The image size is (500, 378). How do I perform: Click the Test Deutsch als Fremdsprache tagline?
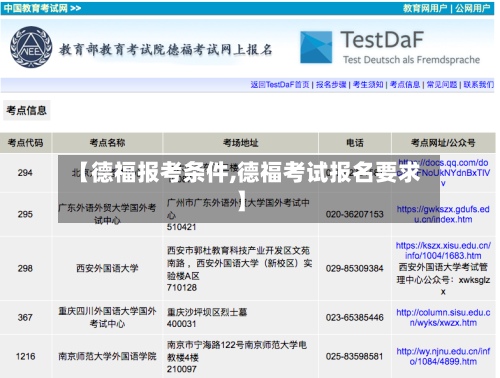(x=412, y=60)
